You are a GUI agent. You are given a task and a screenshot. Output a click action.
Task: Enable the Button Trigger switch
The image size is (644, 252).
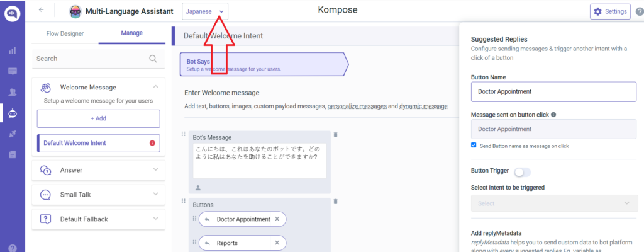523,172
